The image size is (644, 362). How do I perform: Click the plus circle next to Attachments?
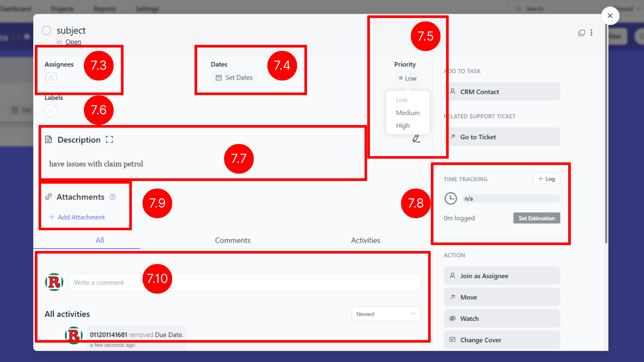113,197
